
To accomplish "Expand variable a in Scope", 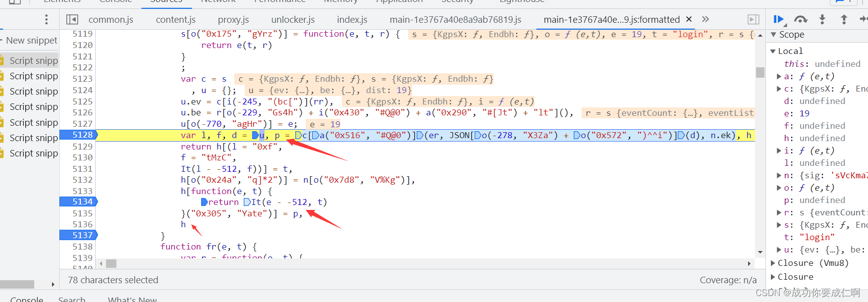I will tap(779, 76).
